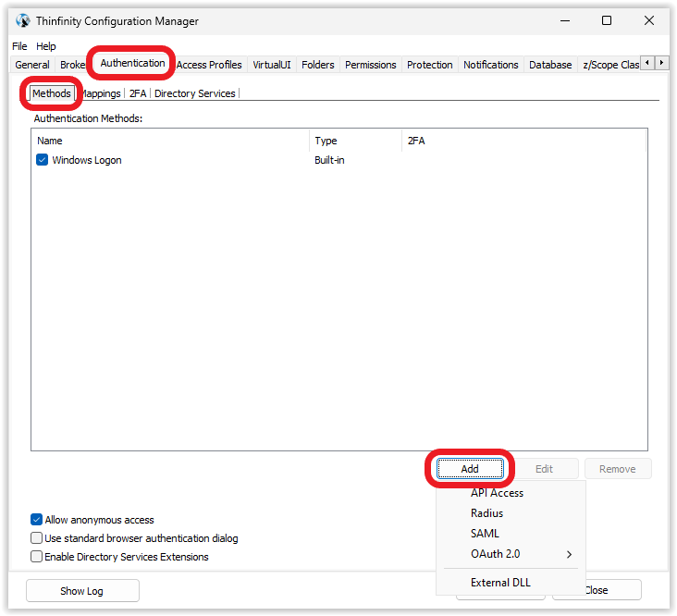Minimize the Configuration Manager window

click(x=565, y=20)
